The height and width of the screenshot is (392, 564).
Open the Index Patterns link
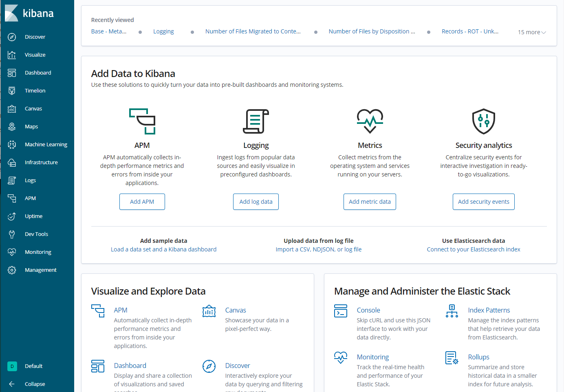click(x=489, y=310)
